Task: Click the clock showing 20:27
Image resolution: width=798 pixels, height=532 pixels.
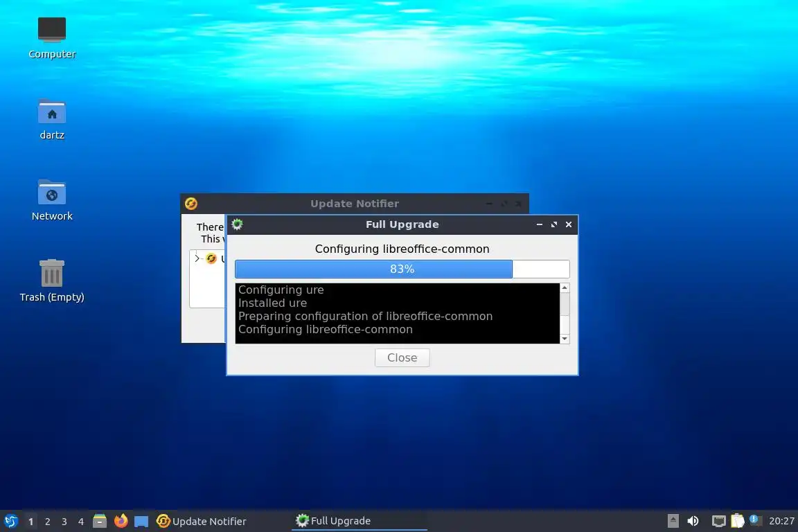Action: pyautogui.click(x=781, y=521)
